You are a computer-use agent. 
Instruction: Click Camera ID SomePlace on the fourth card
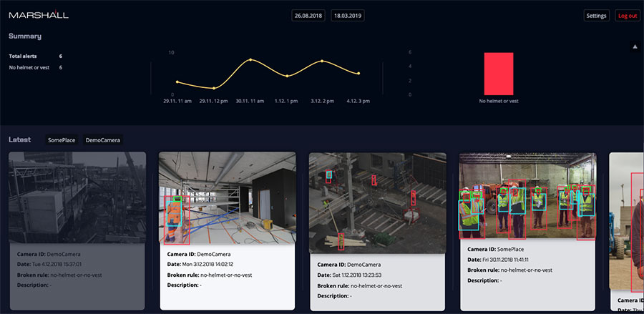[496, 249]
